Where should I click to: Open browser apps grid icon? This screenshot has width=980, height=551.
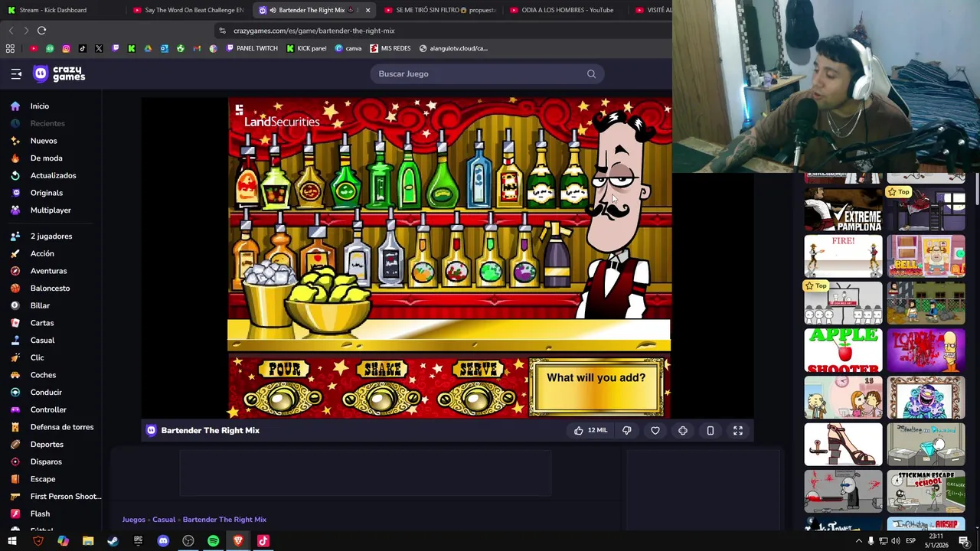(10, 48)
